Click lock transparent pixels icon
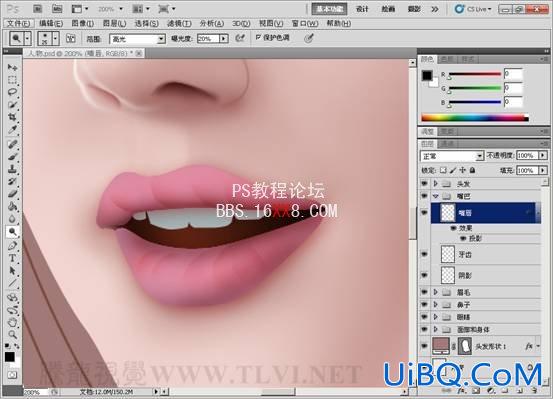Image resolution: width=553 pixels, height=399 pixels. coord(443,170)
